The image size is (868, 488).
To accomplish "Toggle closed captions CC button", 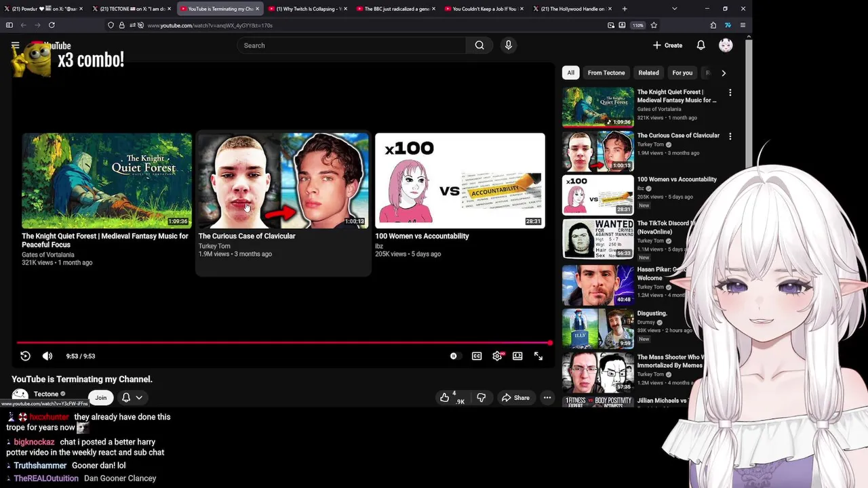I will [x=477, y=356].
